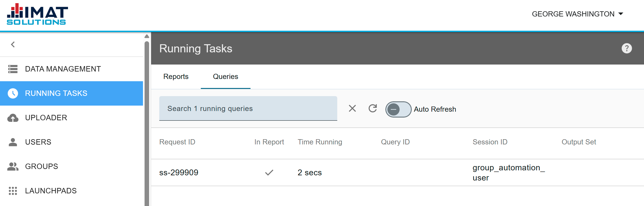Sort by the Time Running column header

pyautogui.click(x=320, y=142)
